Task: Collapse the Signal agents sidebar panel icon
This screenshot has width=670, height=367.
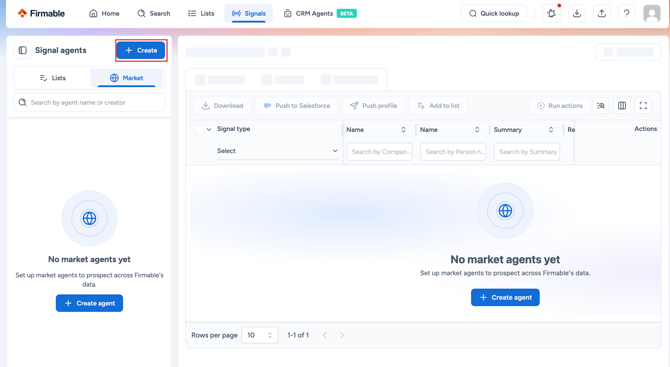Action: click(x=23, y=50)
